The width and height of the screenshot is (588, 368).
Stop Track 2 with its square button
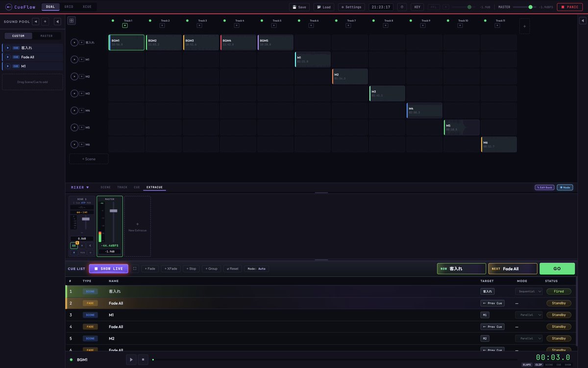[162, 25]
